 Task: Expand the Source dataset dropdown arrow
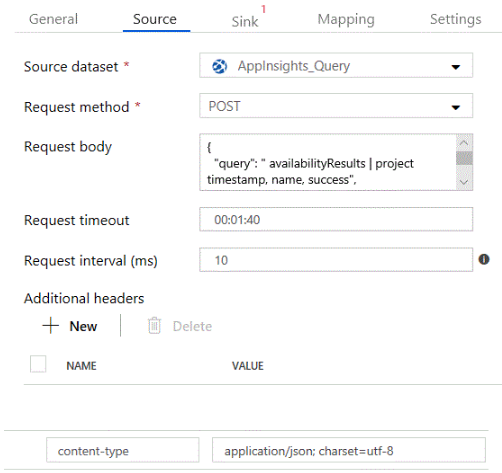456,67
